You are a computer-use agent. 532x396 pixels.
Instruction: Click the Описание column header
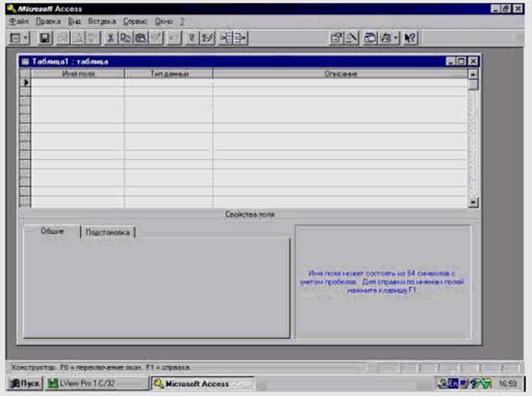click(340, 74)
